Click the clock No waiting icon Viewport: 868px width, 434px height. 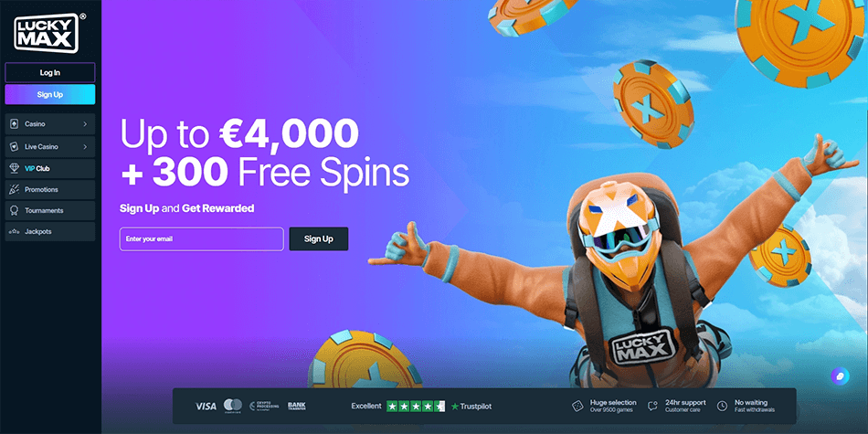pos(722,407)
